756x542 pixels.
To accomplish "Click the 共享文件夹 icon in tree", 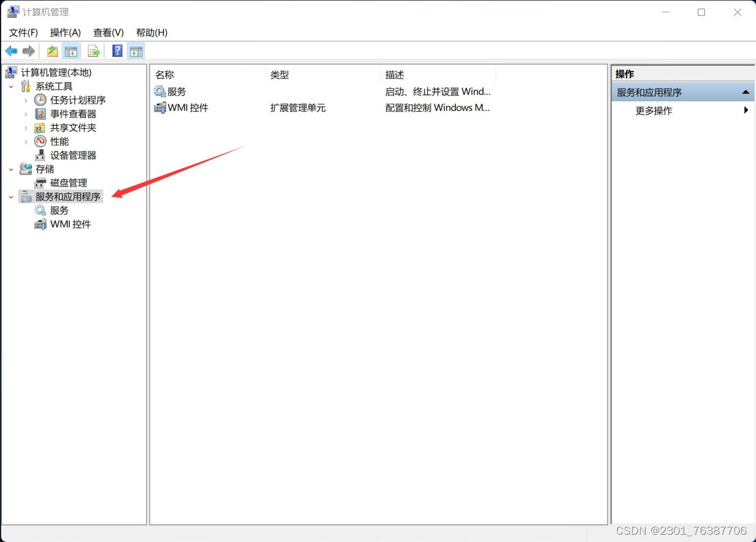I will pos(40,128).
